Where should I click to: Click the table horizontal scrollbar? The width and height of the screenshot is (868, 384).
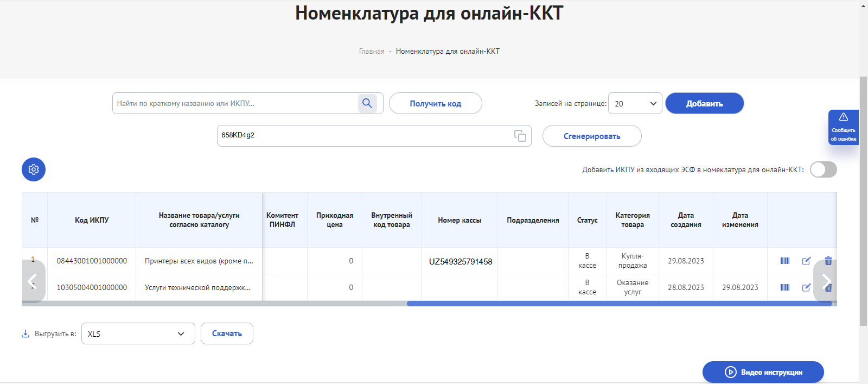click(x=618, y=304)
